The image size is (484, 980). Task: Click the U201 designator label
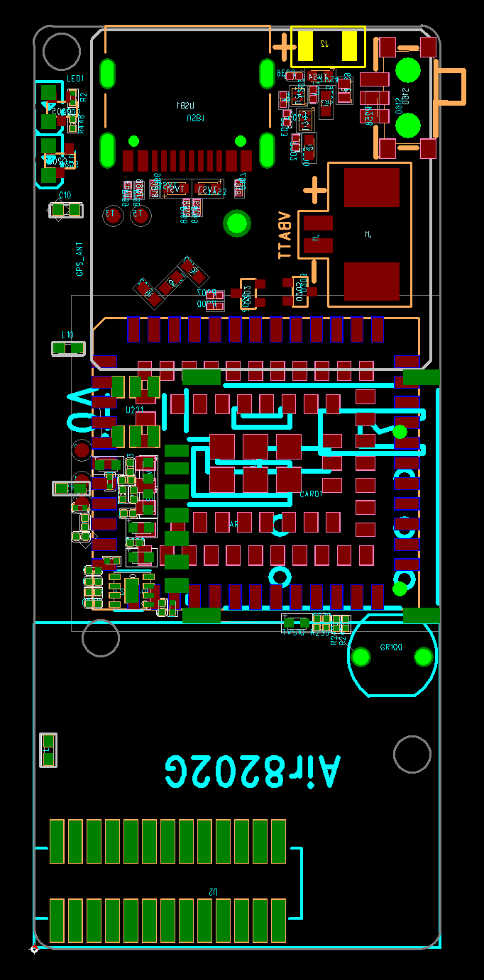point(135,410)
